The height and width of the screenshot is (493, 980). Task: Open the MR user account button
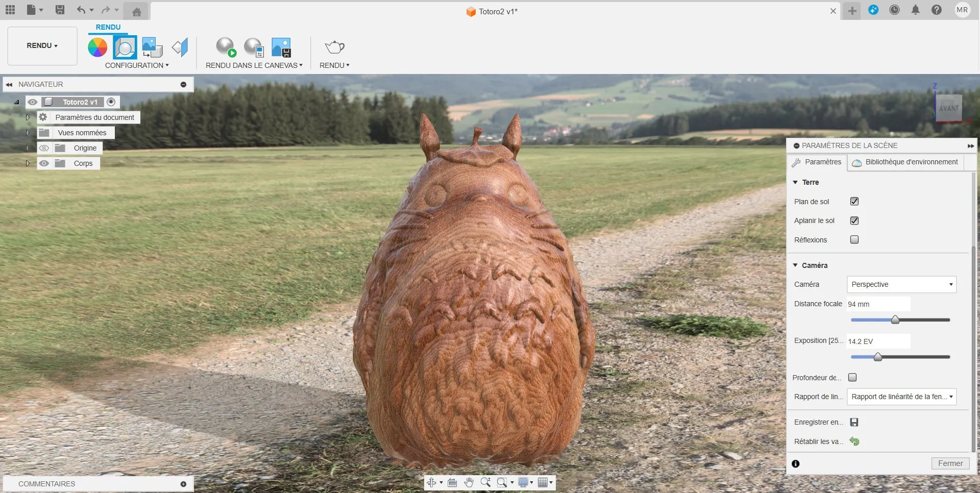point(962,10)
